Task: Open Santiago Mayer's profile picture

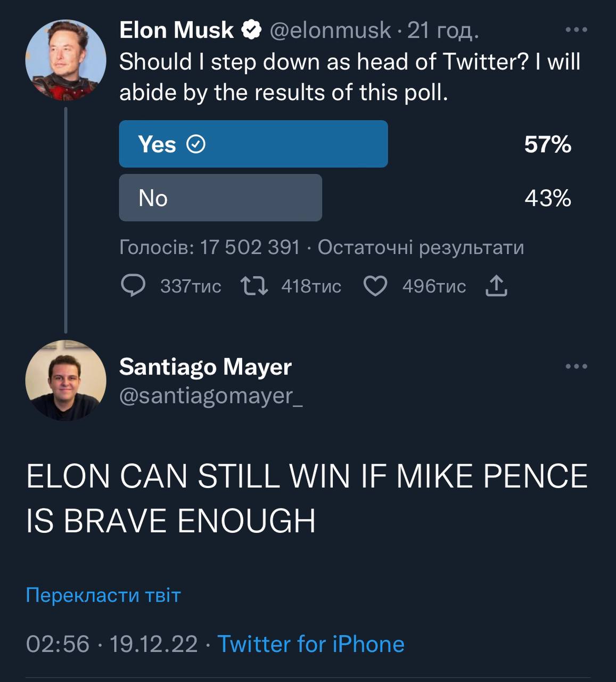Action: coord(65,380)
